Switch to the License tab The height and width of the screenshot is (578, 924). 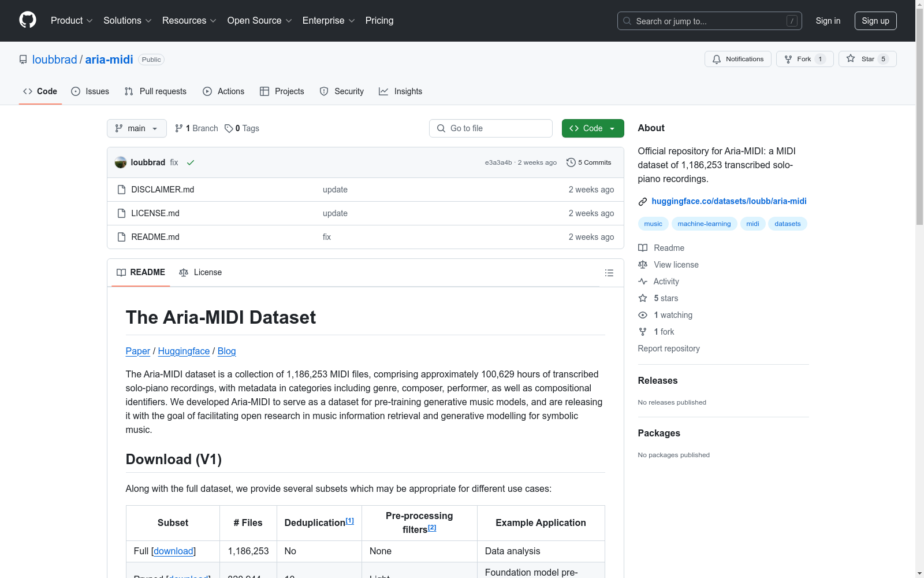click(200, 272)
